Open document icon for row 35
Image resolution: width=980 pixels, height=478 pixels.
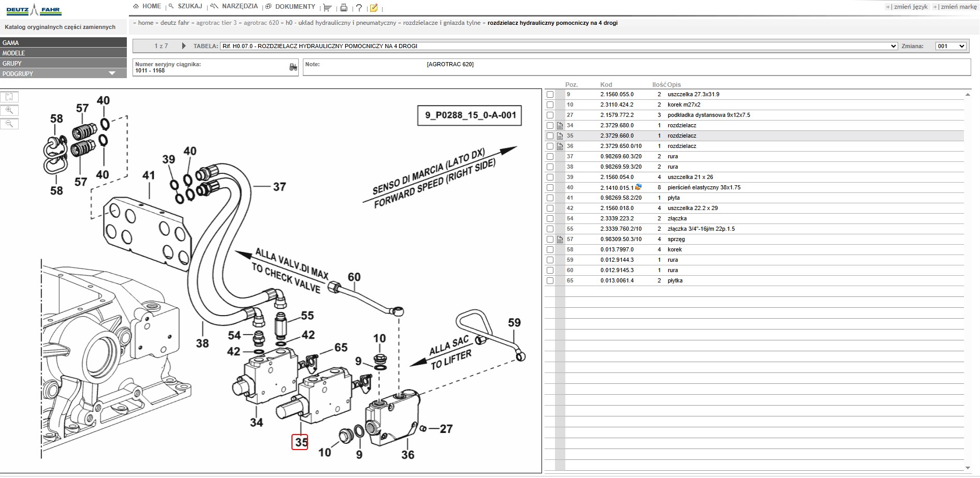[560, 136]
